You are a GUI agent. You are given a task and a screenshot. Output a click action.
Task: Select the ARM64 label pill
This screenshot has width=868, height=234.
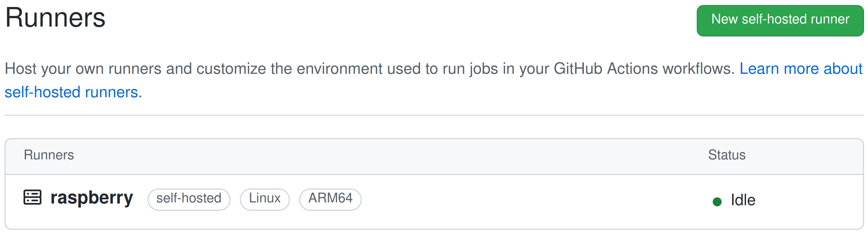[x=330, y=199]
